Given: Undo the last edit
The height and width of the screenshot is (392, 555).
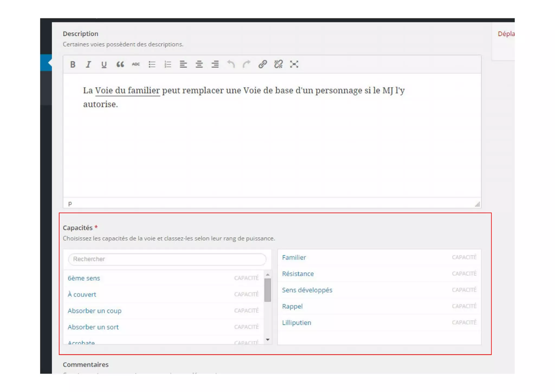Looking at the screenshot, I should point(231,64).
